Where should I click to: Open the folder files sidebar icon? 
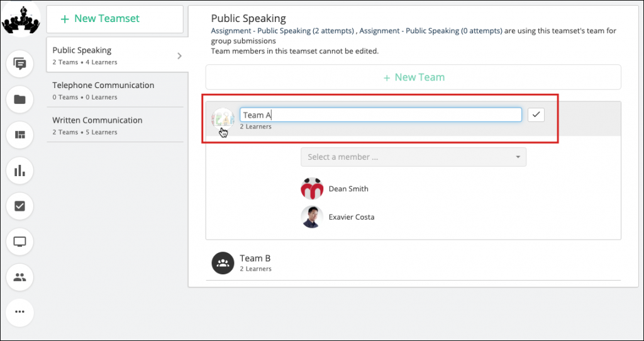[19, 99]
